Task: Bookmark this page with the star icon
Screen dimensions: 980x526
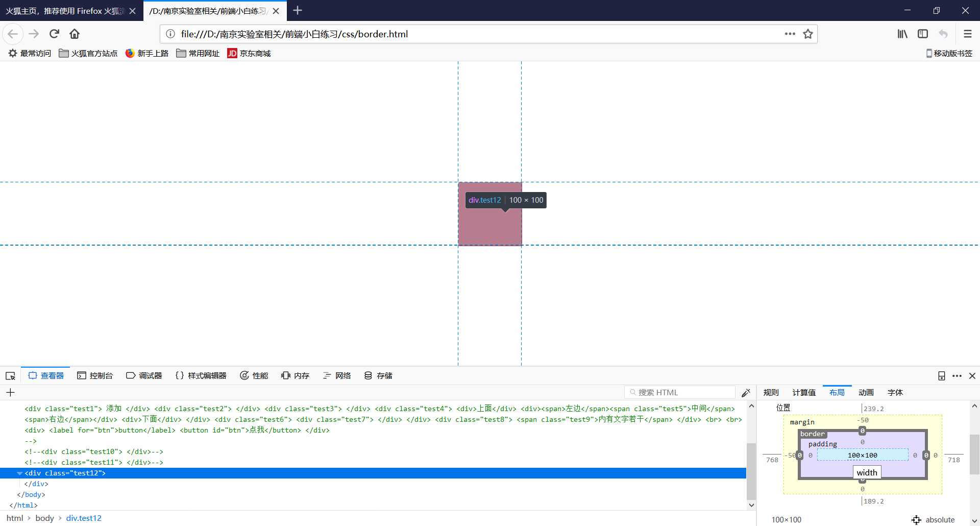Action: click(807, 34)
